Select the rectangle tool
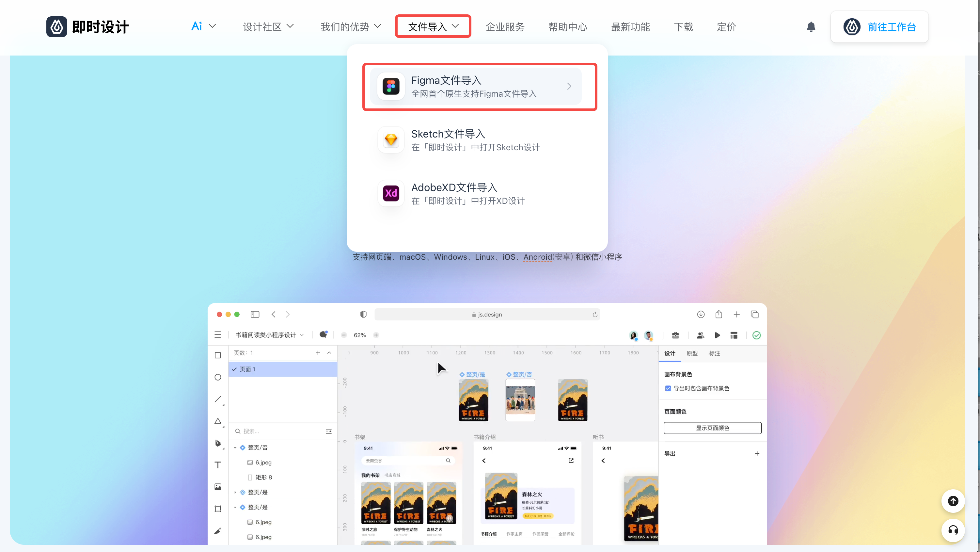980x552 pixels. point(218,356)
